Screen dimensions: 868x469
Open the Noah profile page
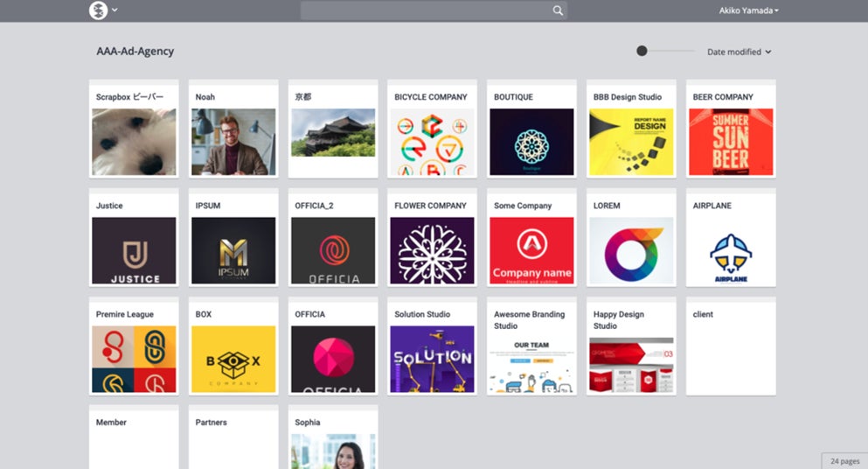[x=233, y=129]
